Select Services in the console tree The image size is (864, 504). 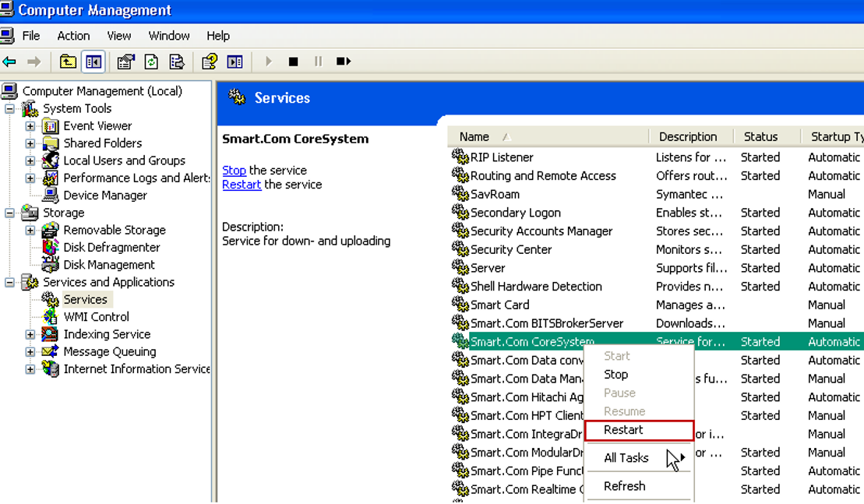[86, 300]
